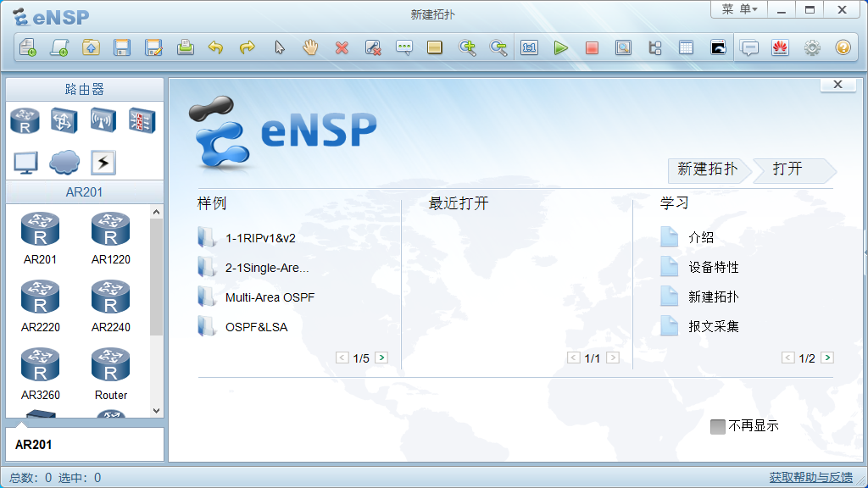Click the red stop device toolbar icon

(592, 47)
